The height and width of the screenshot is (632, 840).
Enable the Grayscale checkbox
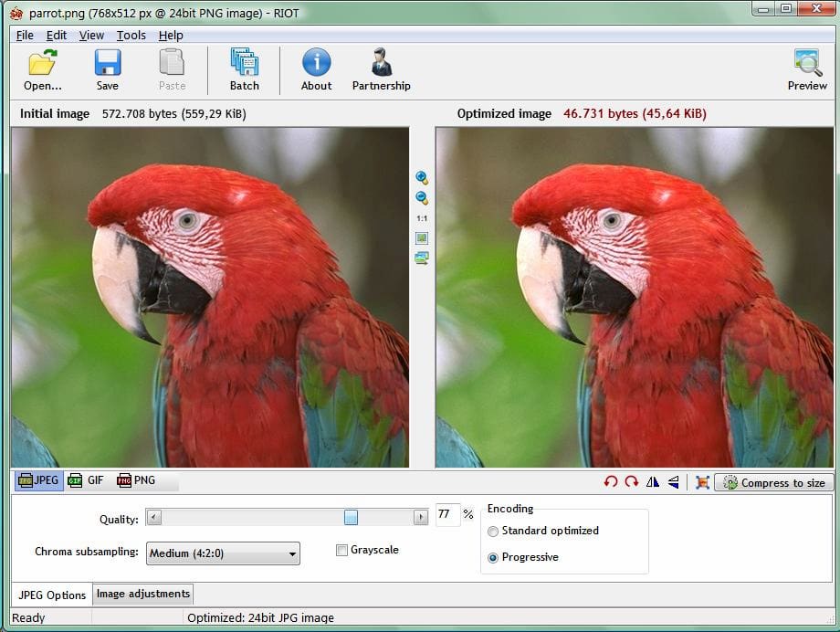coord(341,550)
